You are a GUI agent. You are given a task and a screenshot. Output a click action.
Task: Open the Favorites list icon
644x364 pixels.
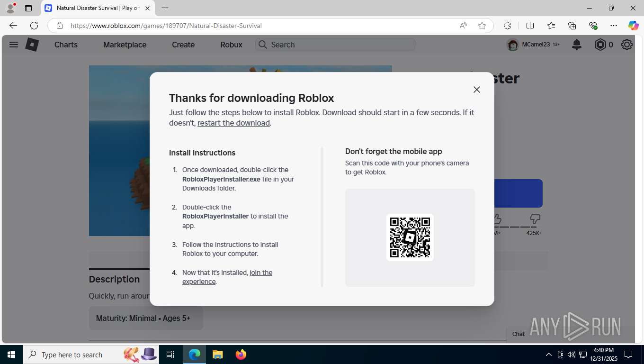tap(551, 26)
